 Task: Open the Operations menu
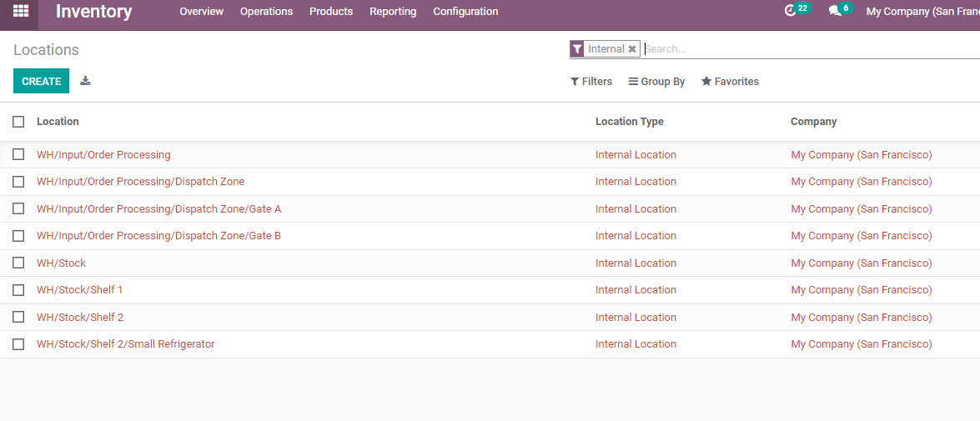266,12
